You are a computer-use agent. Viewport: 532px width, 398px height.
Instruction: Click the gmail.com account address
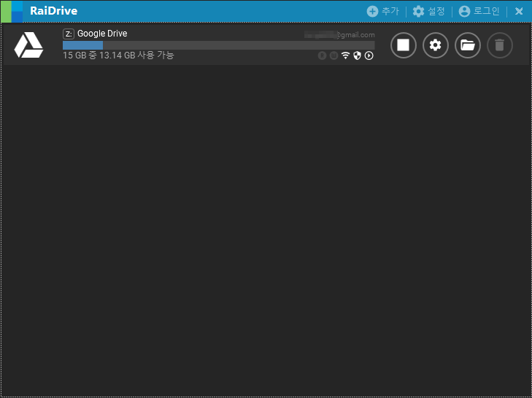(339, 35)
